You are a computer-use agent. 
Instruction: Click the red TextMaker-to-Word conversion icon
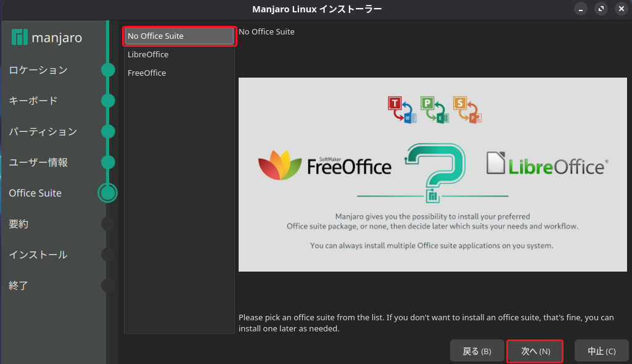pyautogui.click(x=402, y=109)
